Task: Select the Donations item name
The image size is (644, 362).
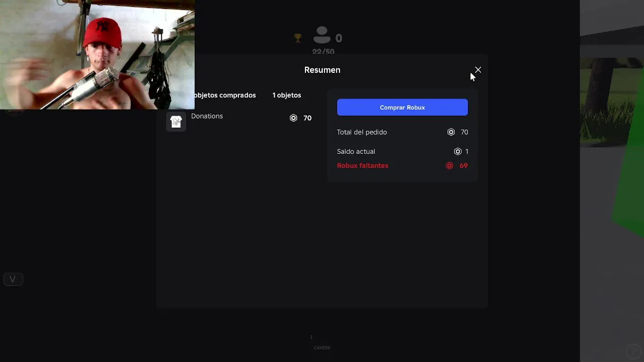Action: coord(207,116)
